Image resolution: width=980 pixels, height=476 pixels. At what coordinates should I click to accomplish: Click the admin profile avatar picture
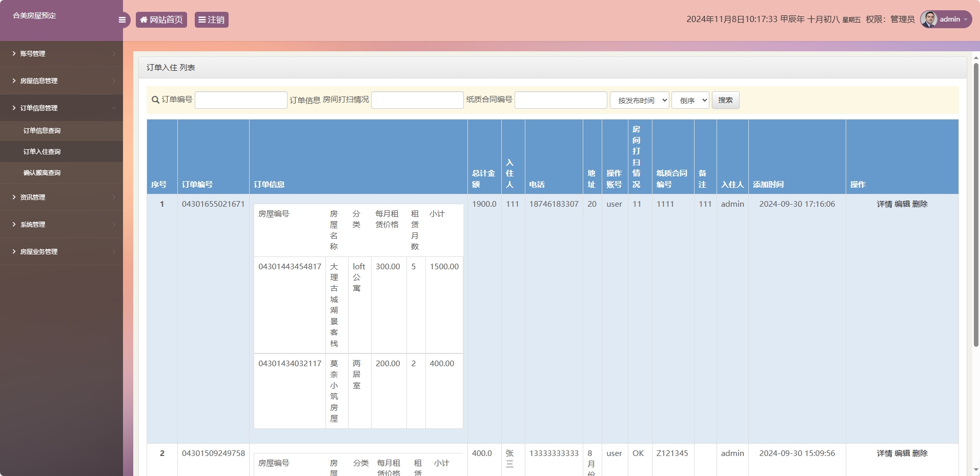coord(929,19)
